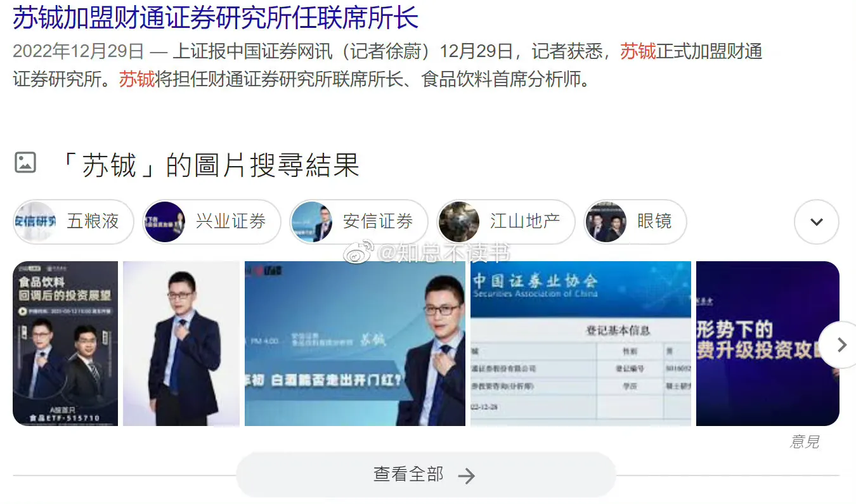
Task: Expand more filter chips with down chevron
Action: click(x=817, y=222)
